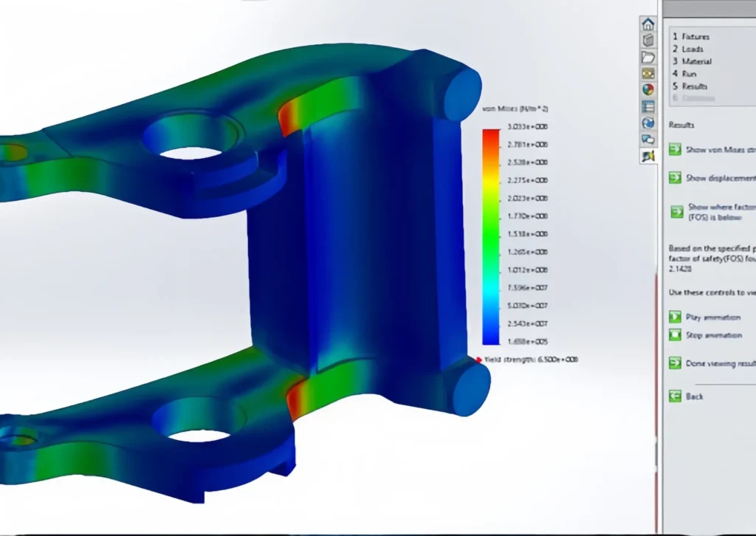Open the Design Library tab icon
Viewport: 756px width, 536px height.
[647, 41]
